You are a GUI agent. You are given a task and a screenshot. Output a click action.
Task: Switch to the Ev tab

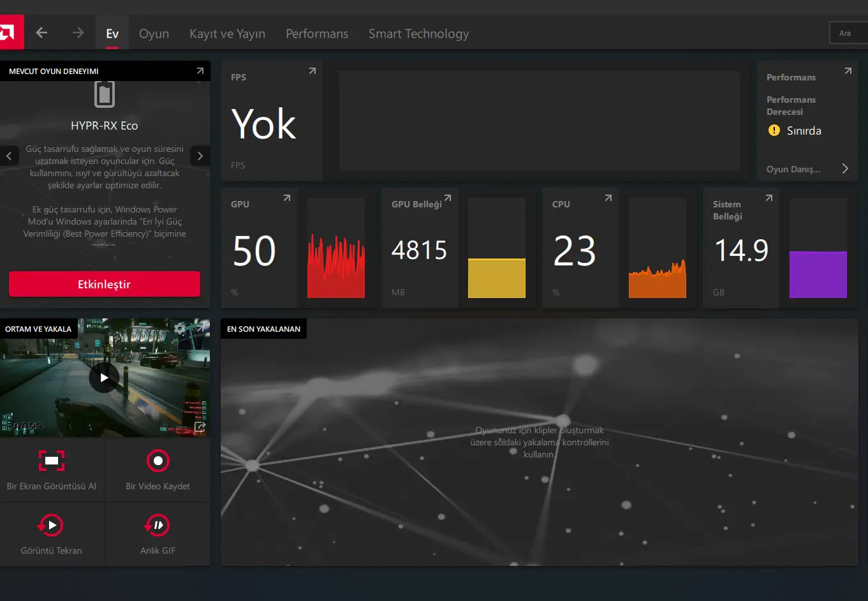tap(112, 34)
